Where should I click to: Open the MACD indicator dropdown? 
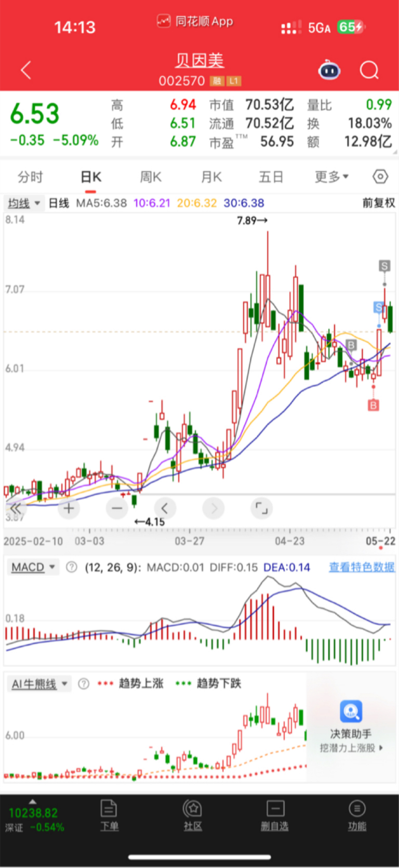pyautogui.click(x=33, y=567)
